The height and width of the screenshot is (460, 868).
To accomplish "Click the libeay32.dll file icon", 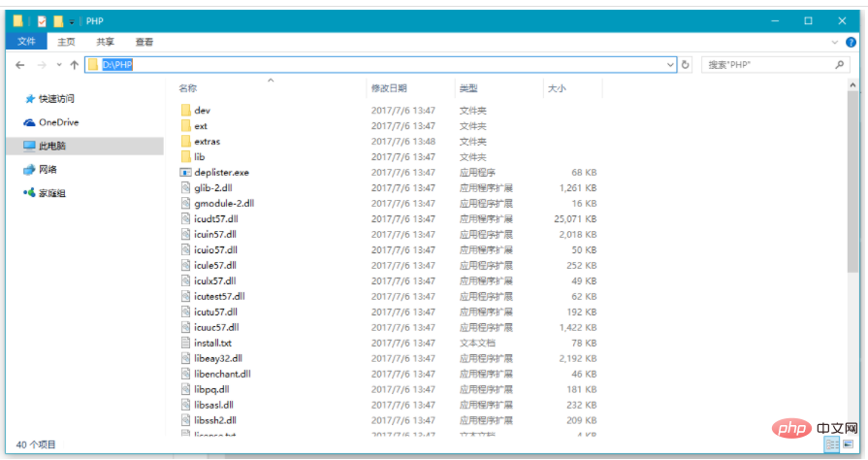I will (186, 358).
